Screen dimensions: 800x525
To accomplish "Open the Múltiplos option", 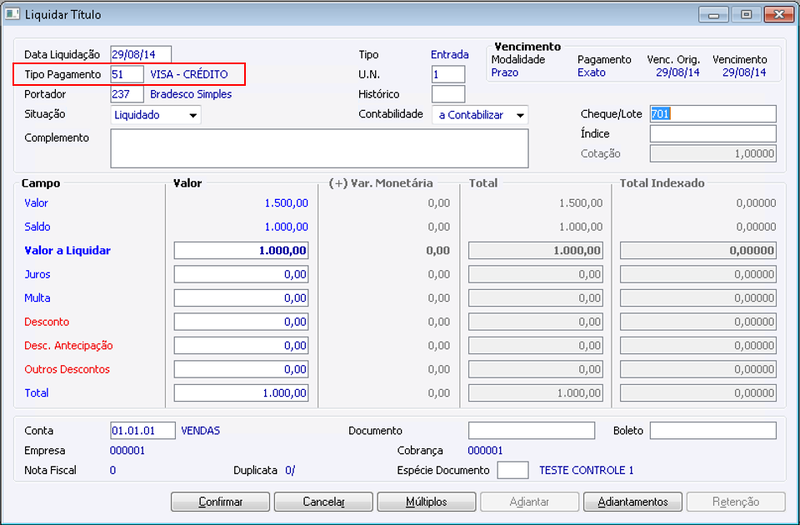I will (427, 502).
